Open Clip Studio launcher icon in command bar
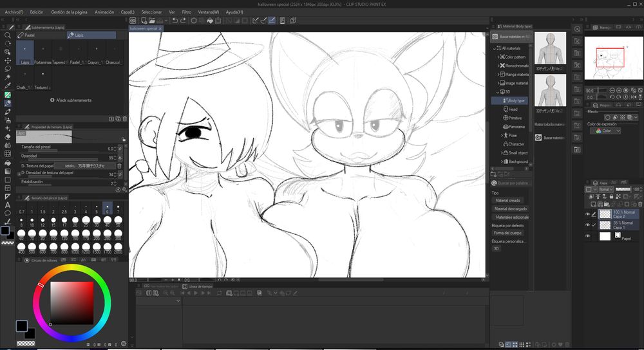This screenshot has width=644, height=350. 133,21
